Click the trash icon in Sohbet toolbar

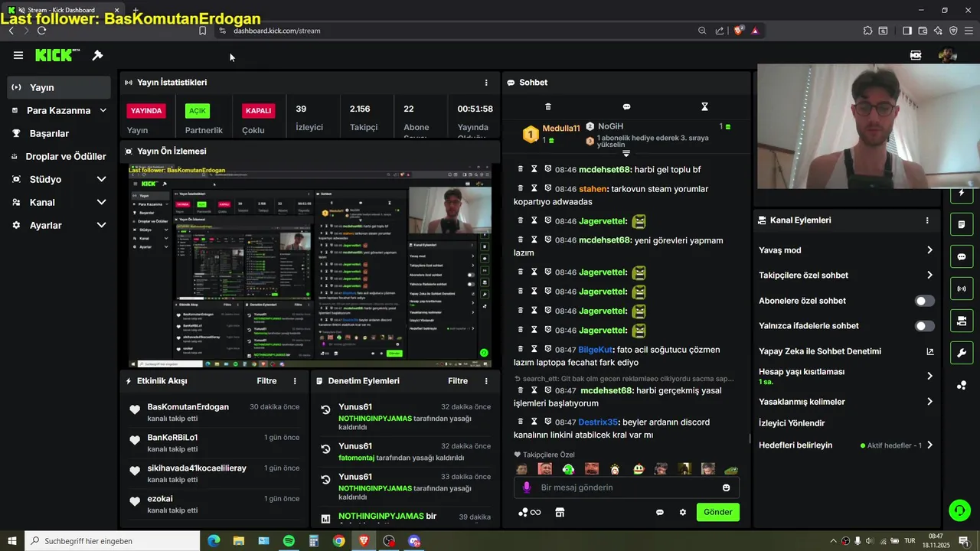click(547, 106)
